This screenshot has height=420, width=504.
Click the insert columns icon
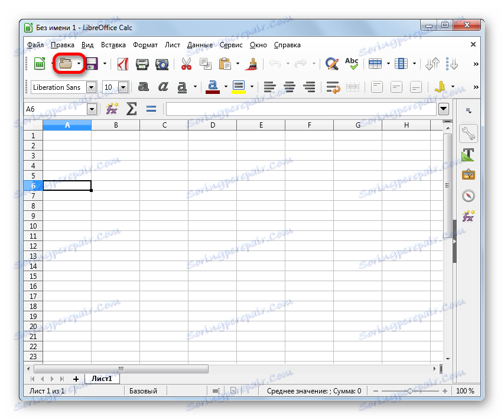[x=401, y=64]
